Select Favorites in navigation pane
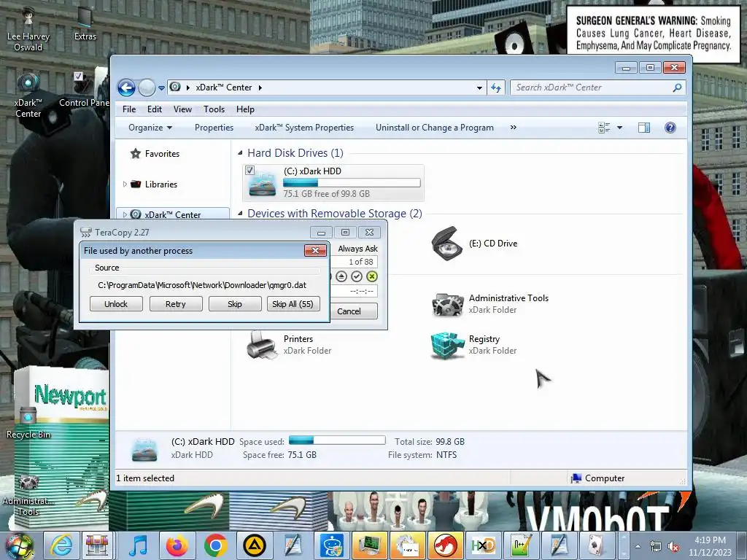747x560 pixels. pyautogui.click(x=162, y=154)
